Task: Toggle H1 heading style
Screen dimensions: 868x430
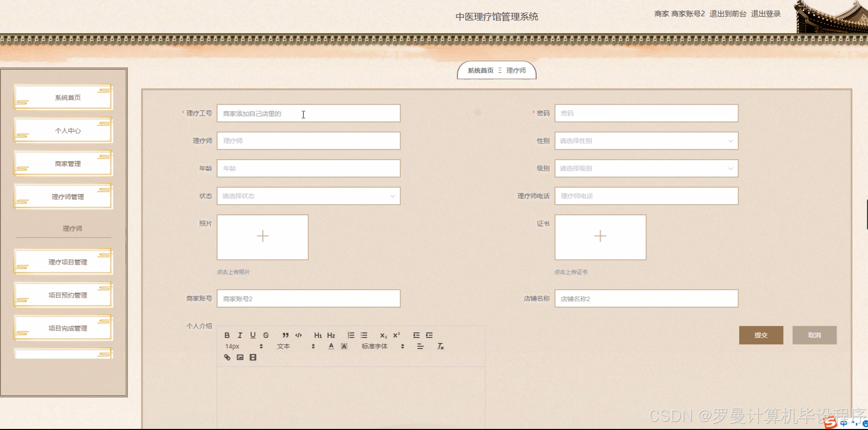Action: tap(318, 335)
